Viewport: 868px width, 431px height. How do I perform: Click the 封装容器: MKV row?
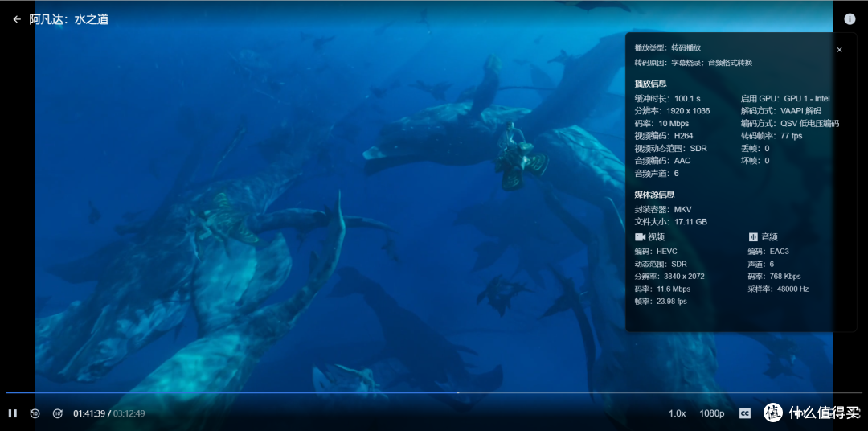662,209
